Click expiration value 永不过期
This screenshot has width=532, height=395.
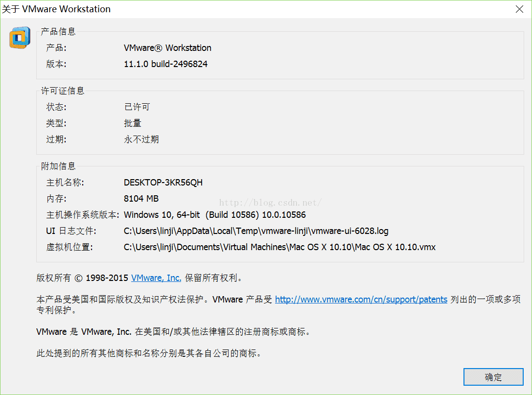(141, 139)
